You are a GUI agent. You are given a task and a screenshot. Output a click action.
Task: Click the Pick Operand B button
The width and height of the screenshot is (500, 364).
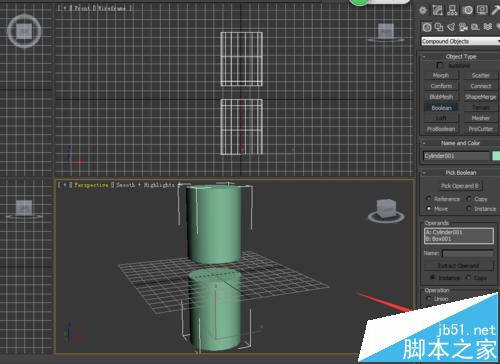pos(459,186)
